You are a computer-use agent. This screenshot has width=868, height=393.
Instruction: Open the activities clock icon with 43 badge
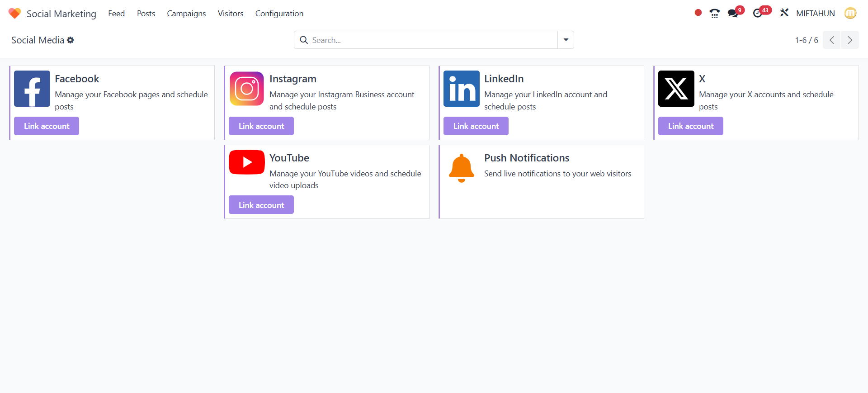point(758,13)
